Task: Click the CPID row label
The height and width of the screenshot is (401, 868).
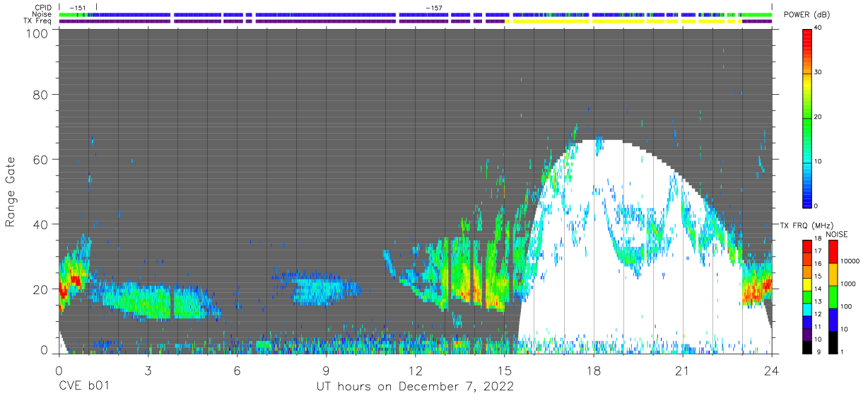Action: click(x=44, y=8)
